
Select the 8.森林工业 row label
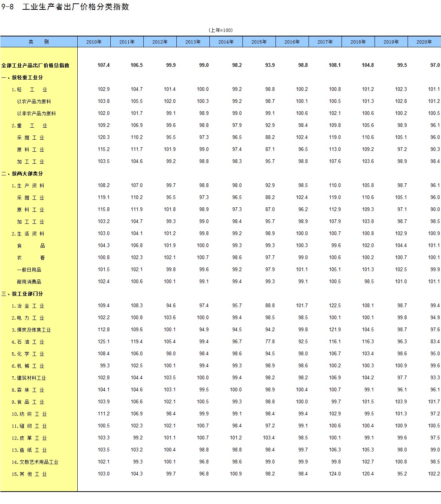pos(28,390)
